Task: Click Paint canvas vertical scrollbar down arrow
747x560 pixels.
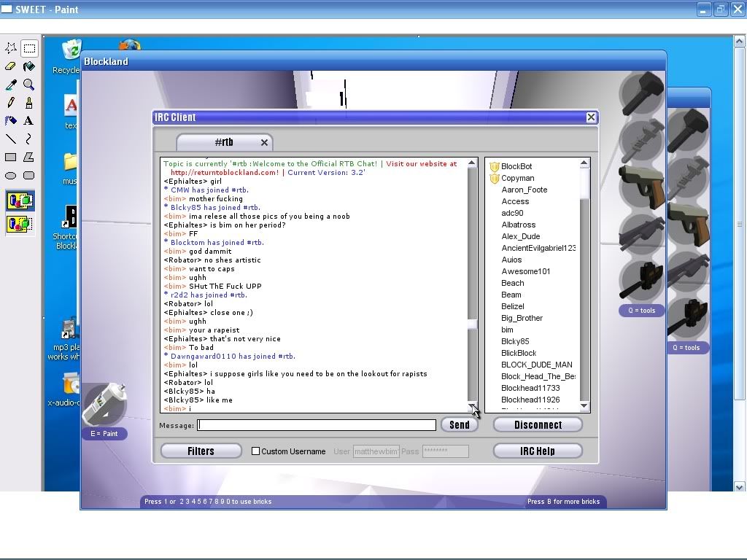Action: click(740, 486)
